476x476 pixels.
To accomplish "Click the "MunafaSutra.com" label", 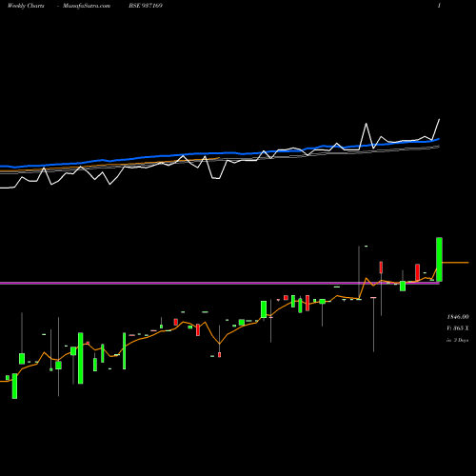I will (x=87, y=6).
